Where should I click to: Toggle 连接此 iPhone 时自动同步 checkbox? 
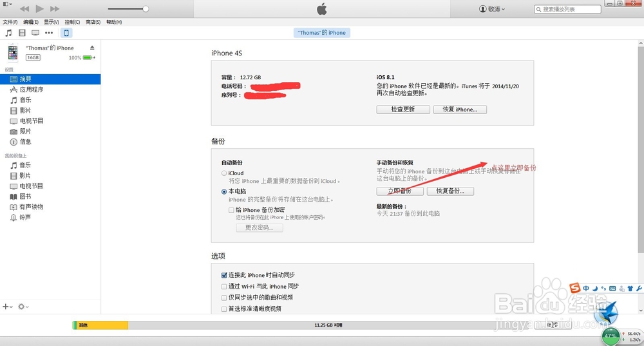(224, 275)
